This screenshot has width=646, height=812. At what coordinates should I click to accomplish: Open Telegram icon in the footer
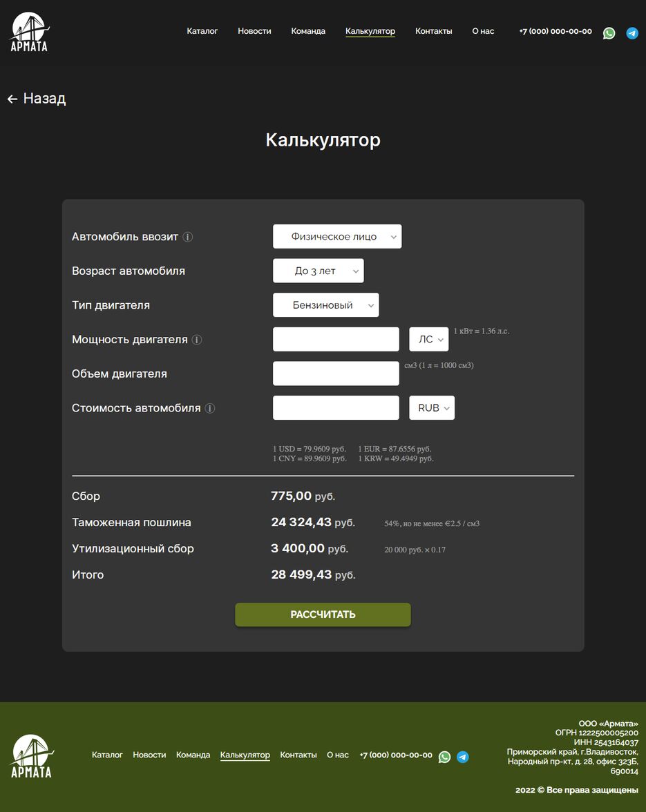click(463, 757)
